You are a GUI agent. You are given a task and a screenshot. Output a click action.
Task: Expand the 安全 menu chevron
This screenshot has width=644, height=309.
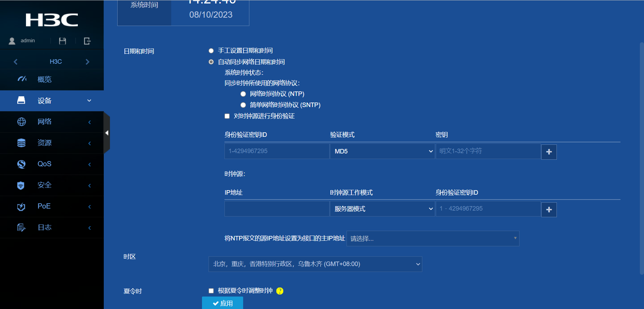[x=90, y=185]
